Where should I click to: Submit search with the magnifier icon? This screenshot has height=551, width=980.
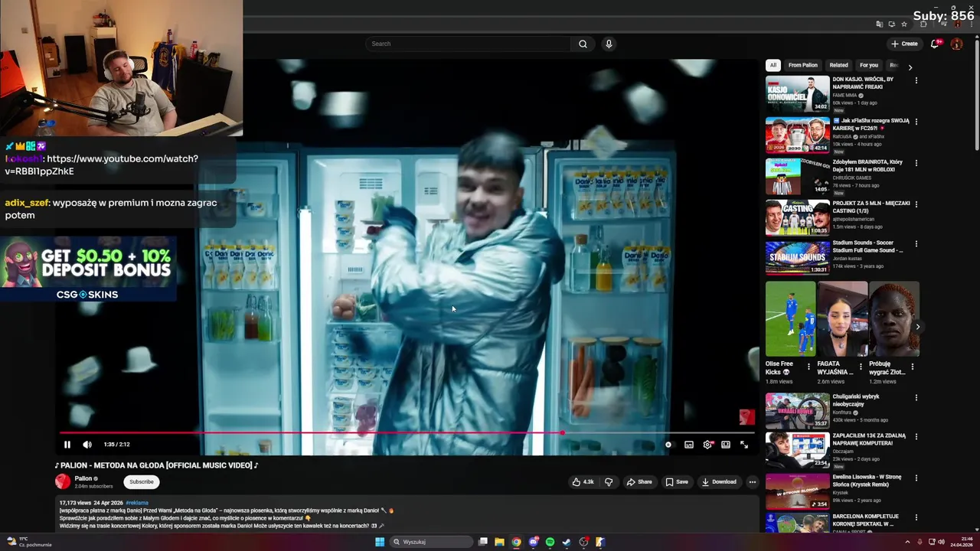coord(583,44)
